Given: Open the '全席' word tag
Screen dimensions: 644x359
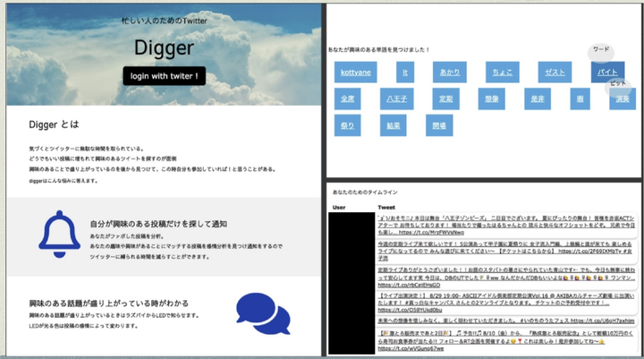Looking at the screenshot, I should point(347,98).
